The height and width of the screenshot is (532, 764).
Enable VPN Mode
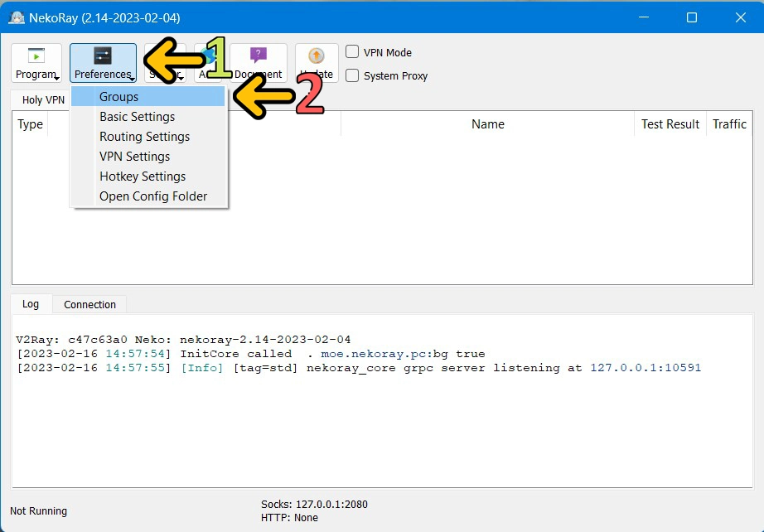[351, 51]
